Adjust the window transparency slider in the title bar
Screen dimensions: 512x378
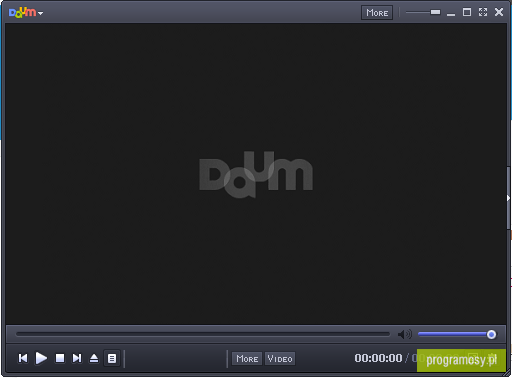[423, 12]
